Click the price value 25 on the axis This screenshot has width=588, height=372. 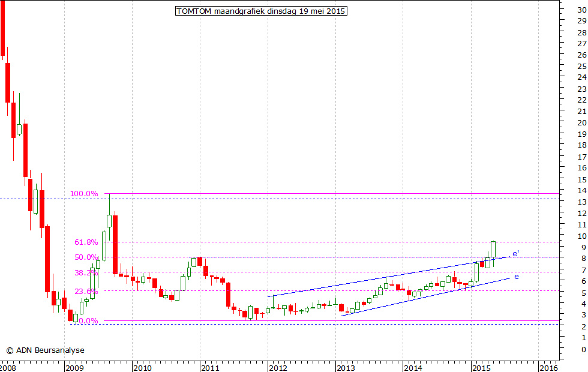coord(582,67)
